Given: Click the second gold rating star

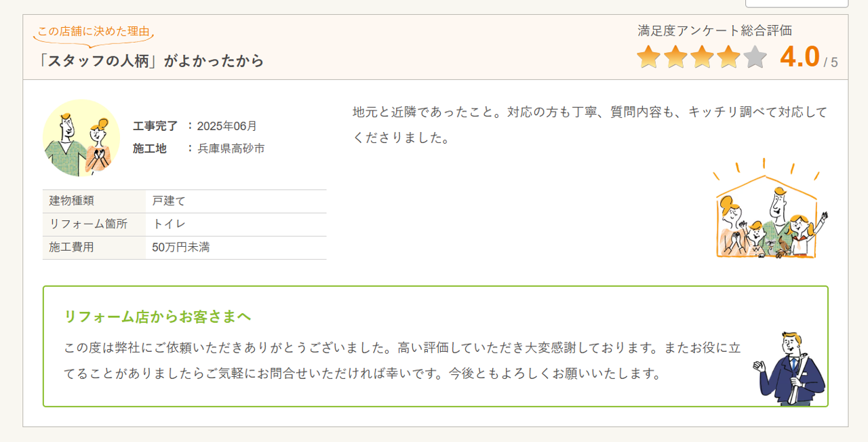Looking at the screenshot, I should click(675, 58).
